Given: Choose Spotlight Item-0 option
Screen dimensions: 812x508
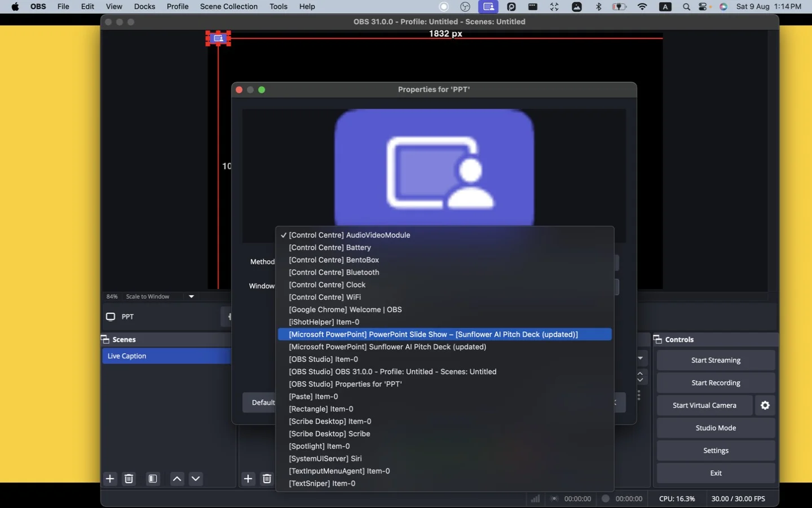Looking at the screenshot, I should (x=445, y=446).
